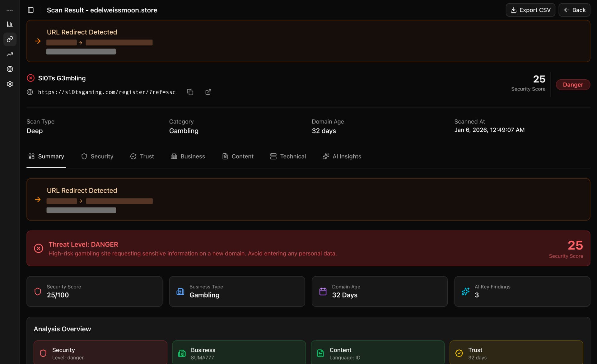Select the link scanner sidebar icon
Image resolution: width=597 pixels, height=364 pixels.
point(10,39)
